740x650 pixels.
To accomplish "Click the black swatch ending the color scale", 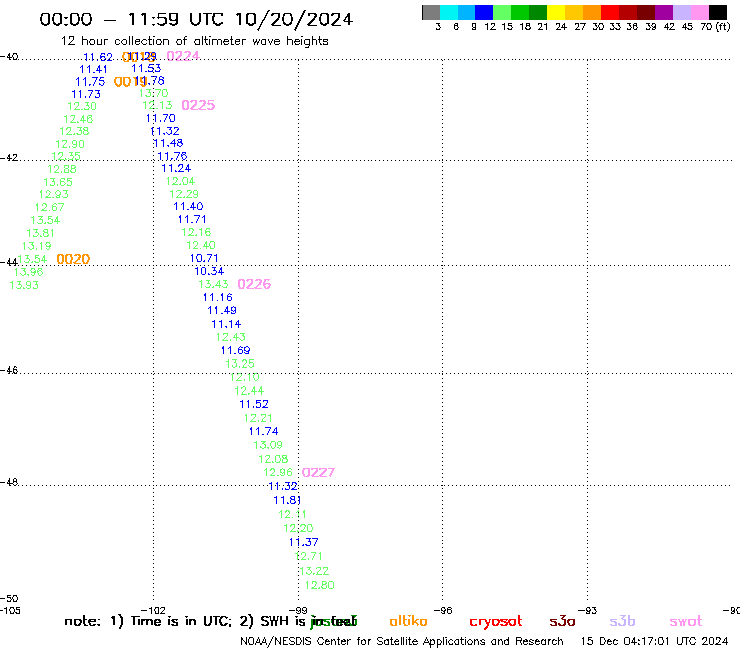I will click(x=718, y=12).
